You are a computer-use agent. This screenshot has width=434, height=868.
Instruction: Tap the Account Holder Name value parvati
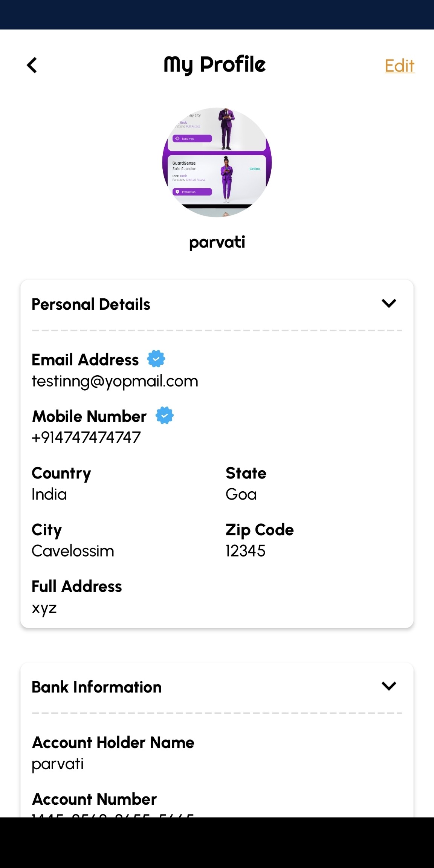58,764
